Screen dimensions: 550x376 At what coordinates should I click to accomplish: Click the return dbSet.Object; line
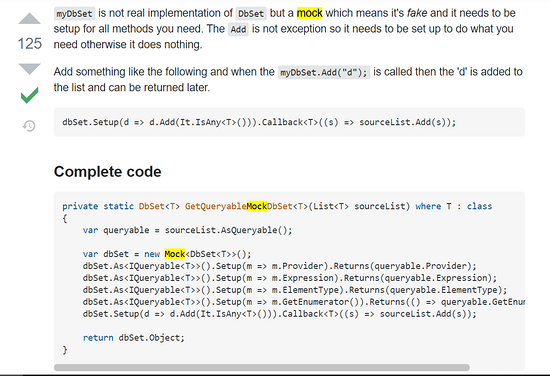(134, 338)
